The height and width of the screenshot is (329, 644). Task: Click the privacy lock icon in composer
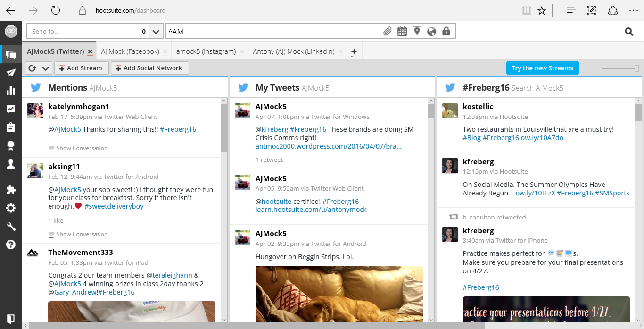pos(446,32)
